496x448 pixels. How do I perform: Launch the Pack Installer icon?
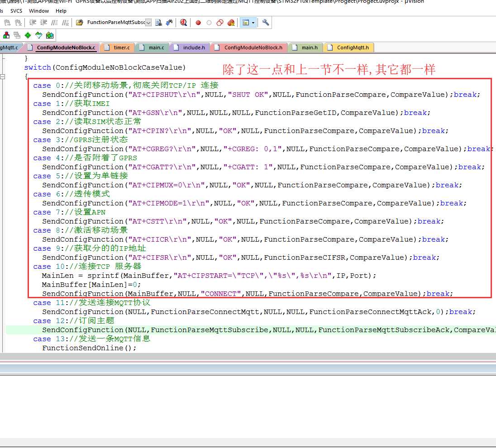pyautogui.click(x=50, y=35)
